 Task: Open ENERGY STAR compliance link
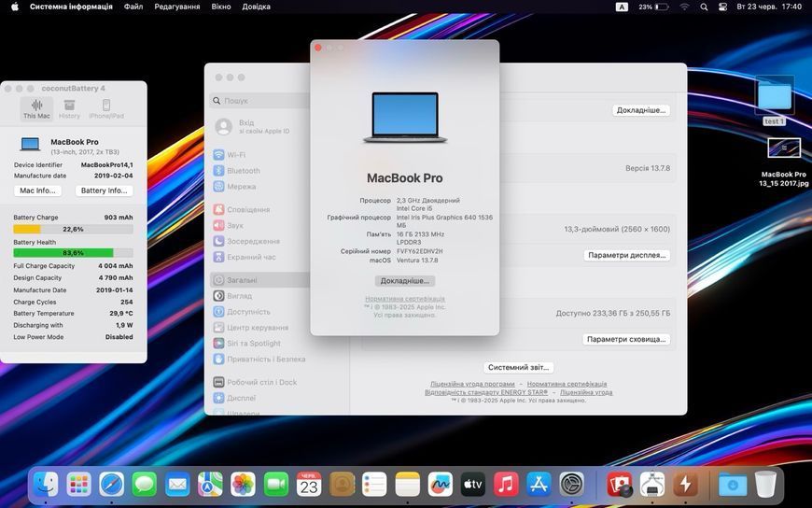485,392
